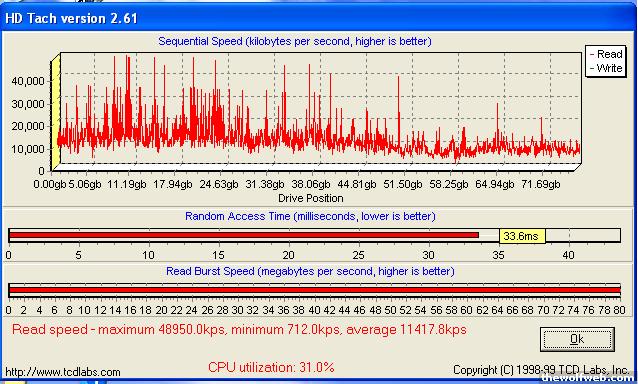Click the 40,000 y-axis label
The height and width of the screenshot is (384, 638).
pyautogui.click(x=28, y=81)
